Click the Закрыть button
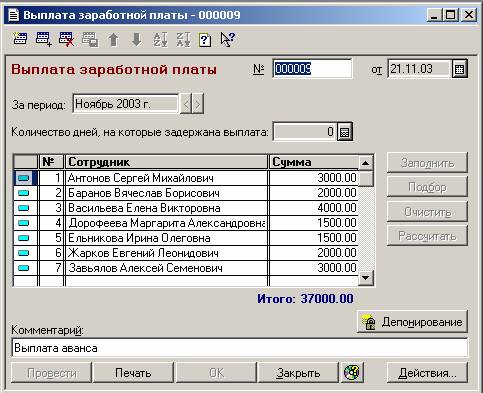Viewport: 483px width, 393px height. pos(298,373)
